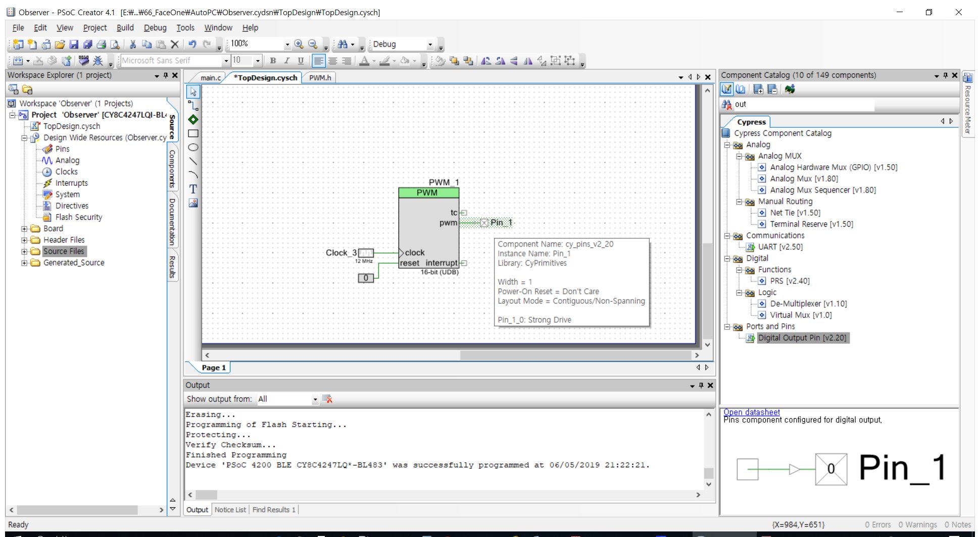Screen dimensions: 980x537
Task: Zoom out with the magnifier minus icon
Action: [x=313, y=44]
